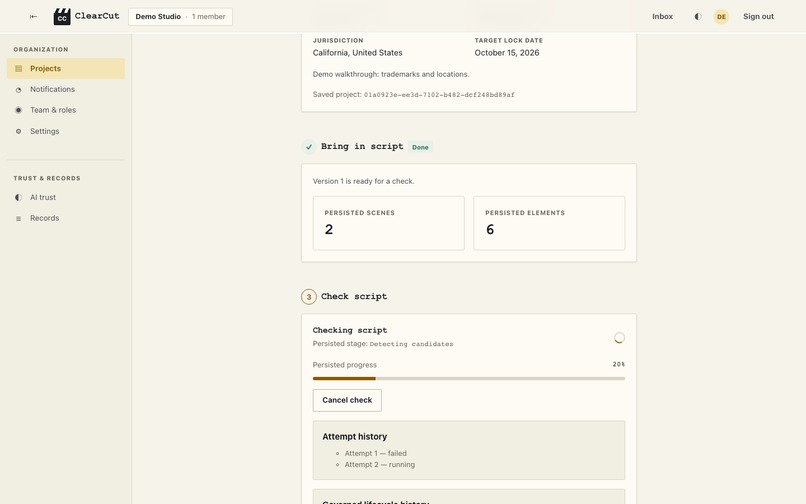The height and width of the screenshot is (504, 806).
Task: Cancel the running script check
Action: [347, 400]
